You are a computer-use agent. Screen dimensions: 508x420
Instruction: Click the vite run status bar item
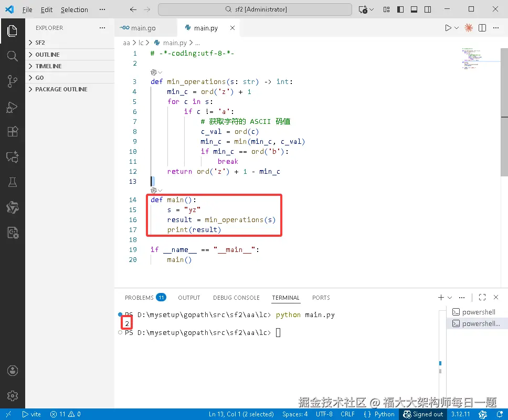(x=31, y=414)
